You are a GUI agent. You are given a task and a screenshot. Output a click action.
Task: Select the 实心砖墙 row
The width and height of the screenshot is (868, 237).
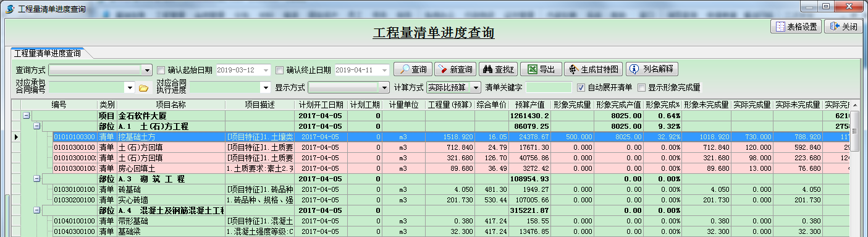[436, 199]
